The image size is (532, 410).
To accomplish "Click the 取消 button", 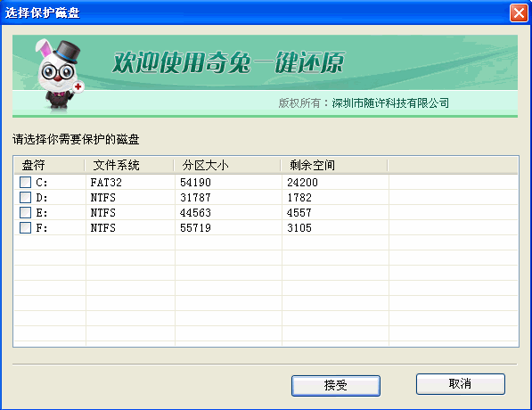I will (x=461, y=384).
